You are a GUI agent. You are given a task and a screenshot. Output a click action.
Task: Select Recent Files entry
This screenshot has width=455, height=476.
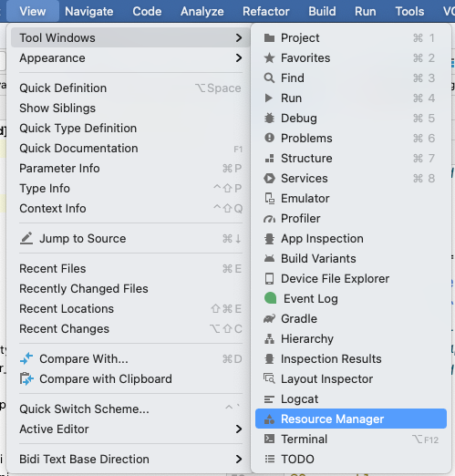(x=130, y=269)
